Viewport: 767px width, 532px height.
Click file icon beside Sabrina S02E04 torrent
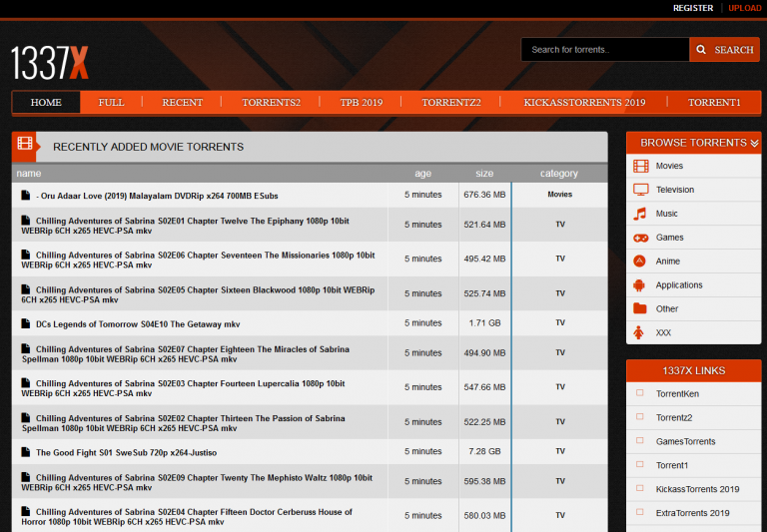[x=25, y=511]
